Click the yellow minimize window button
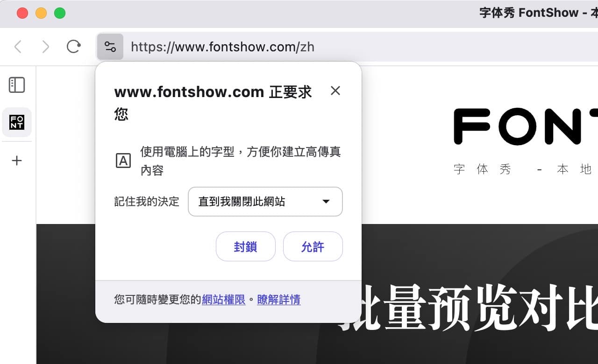598x364 pixels. 41,13
